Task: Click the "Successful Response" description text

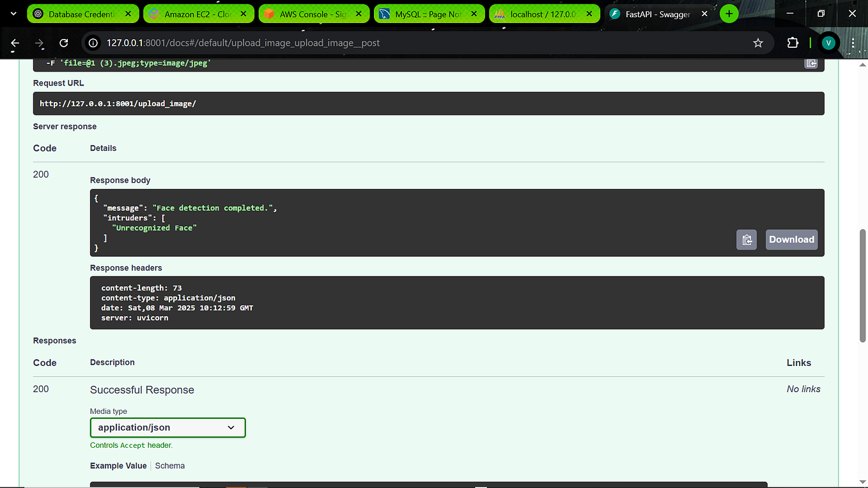Action: 142,390
